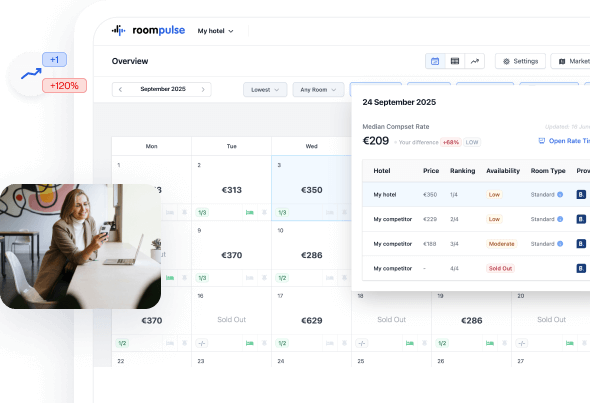Go to previous month with left chevron
Screen dimensions: 590x403
pos(120,90)
